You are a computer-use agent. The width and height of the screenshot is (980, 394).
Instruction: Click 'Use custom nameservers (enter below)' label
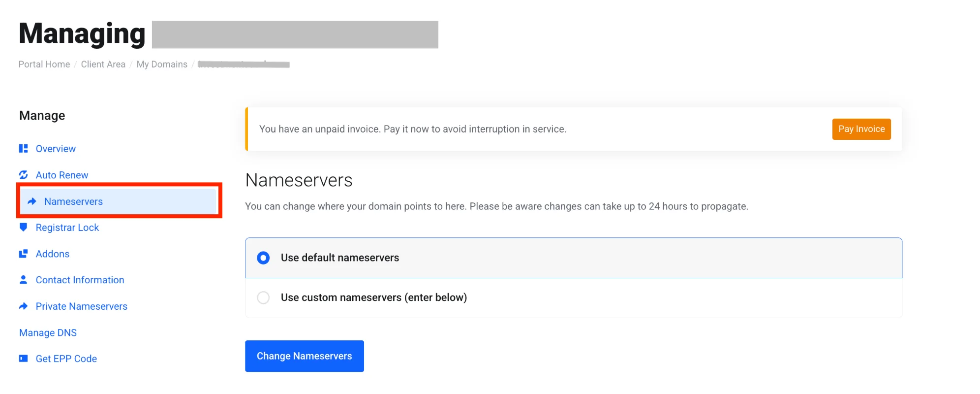coord(374,297)
